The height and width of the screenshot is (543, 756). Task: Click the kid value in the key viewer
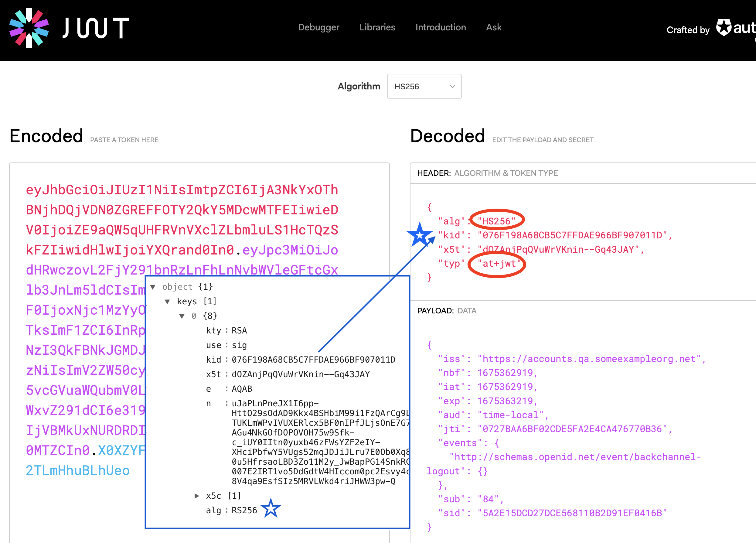tap(313, 359)
